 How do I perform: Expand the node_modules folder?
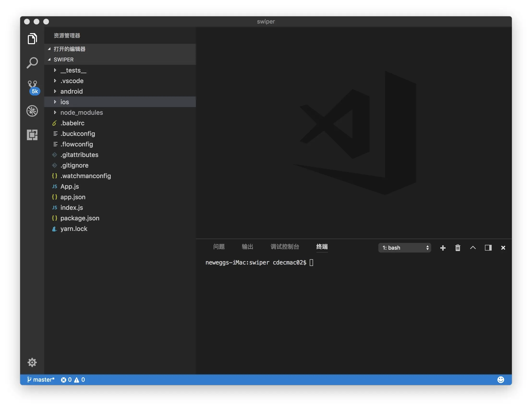[x=81, y=113]
